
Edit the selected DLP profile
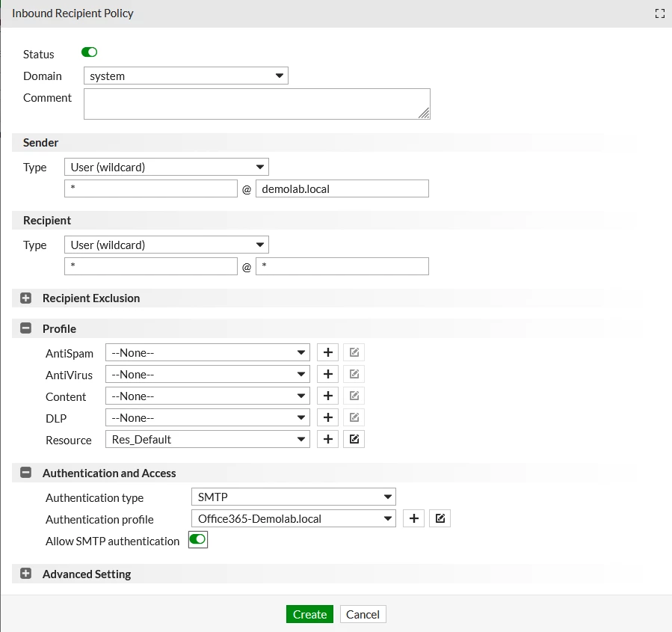[354, 417]
